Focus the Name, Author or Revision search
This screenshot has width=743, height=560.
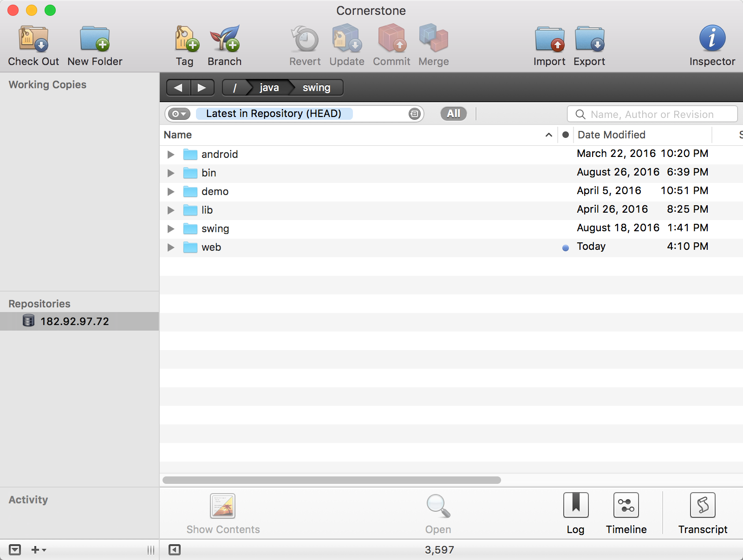tap(652, 114)
